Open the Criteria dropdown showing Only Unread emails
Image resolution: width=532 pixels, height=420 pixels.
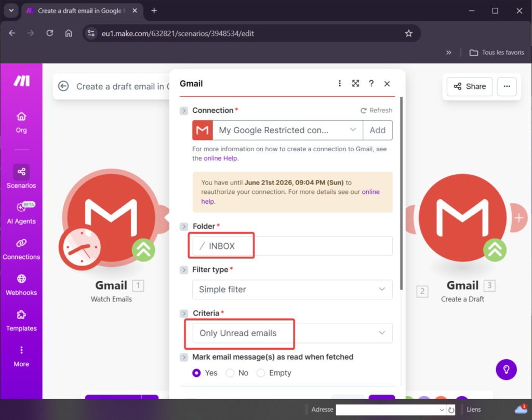292,333
